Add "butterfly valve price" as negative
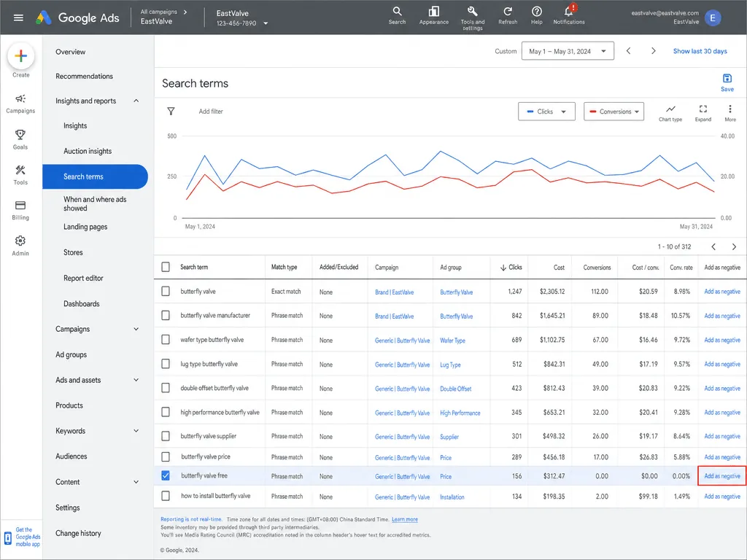The width and height of the screenshot is (747, 560). 721,456
